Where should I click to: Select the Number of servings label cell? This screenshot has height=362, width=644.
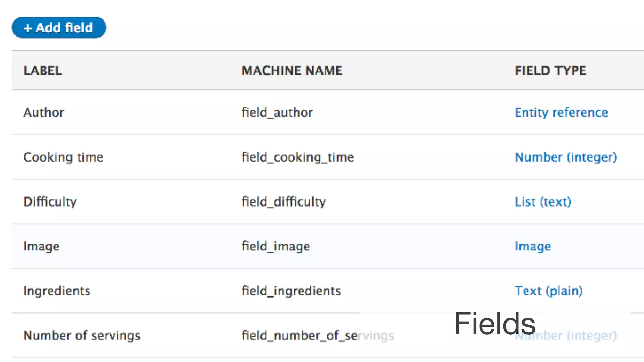tap(82, 336)
